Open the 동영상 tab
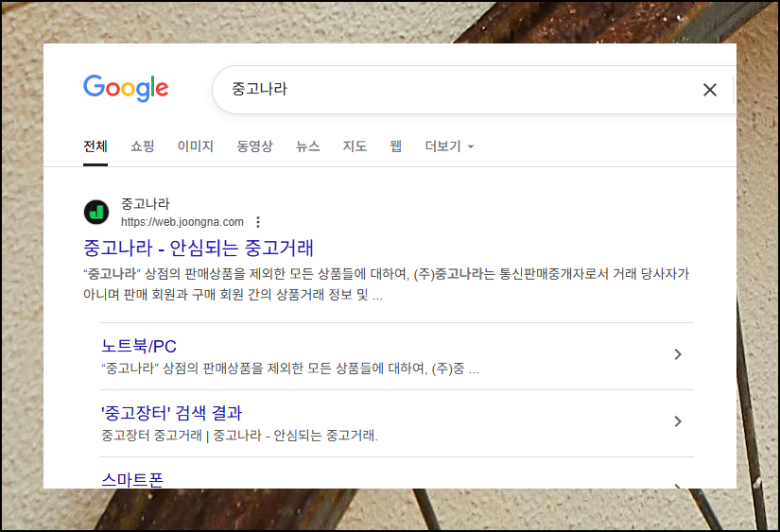The height and width of the screenshot is (532, 780). click(x=254, y=146)
